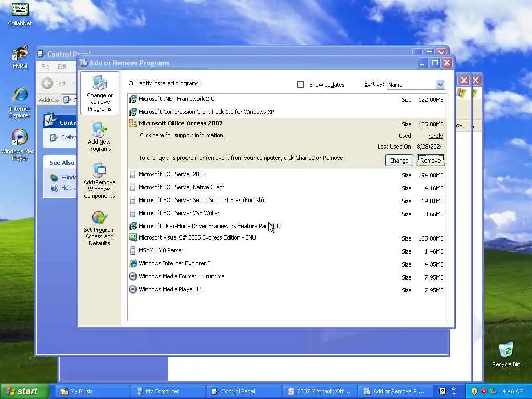The height and width of the screenshot is (399, 532).
Task: Click the Start button
Action: pyautogui.click(x=24, y=391)
